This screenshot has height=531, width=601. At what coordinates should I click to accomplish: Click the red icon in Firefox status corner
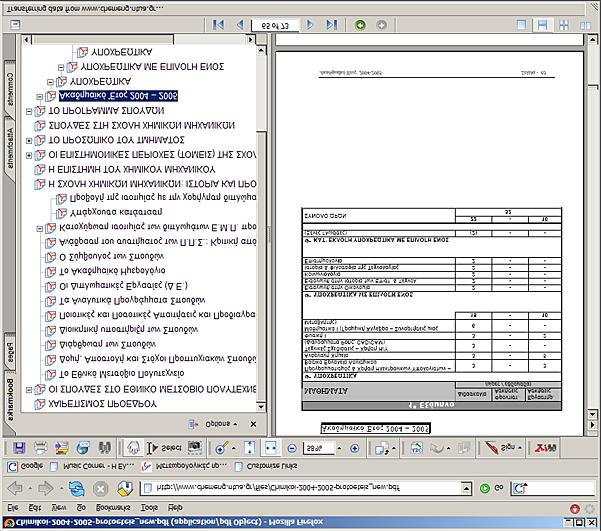tap(575, 509)
